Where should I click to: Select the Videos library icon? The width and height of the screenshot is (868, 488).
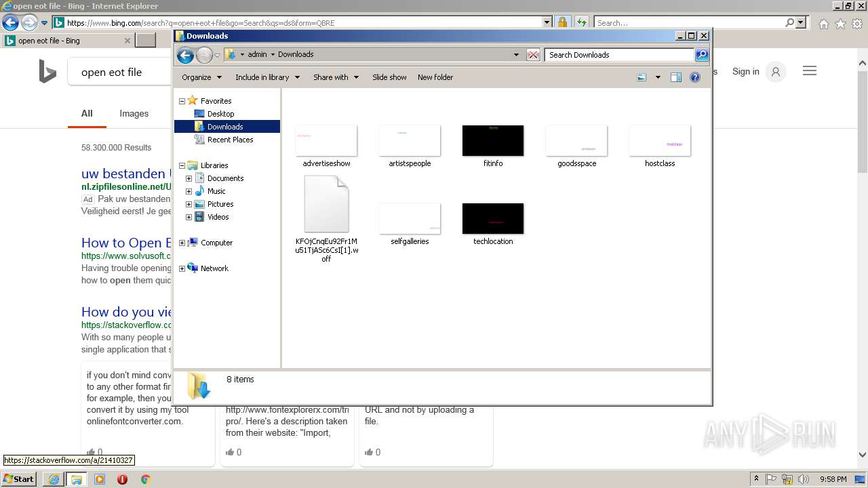(x=199, y=217)
